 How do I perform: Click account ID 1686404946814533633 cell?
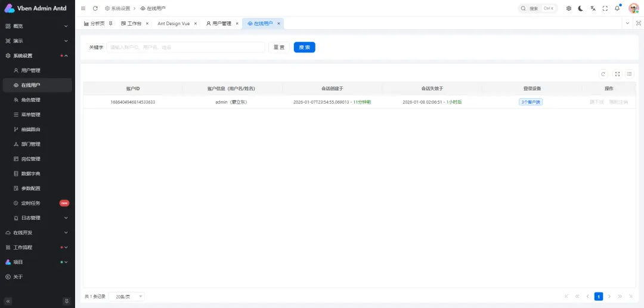pyautogui.click(x=133, y=102)
